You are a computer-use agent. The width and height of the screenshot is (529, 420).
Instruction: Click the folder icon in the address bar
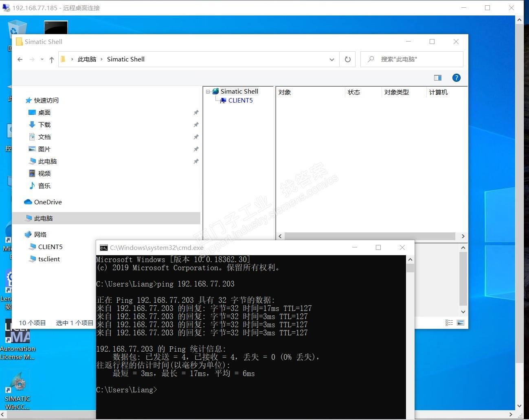tap(63, 59)
